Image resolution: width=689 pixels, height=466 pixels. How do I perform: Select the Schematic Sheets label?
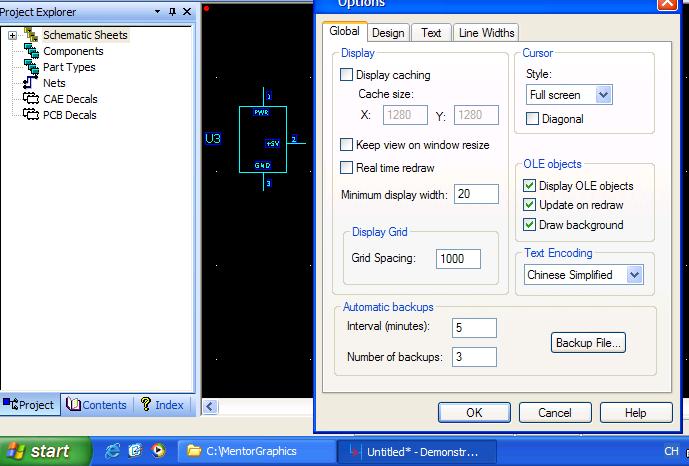tap(85, 35)
